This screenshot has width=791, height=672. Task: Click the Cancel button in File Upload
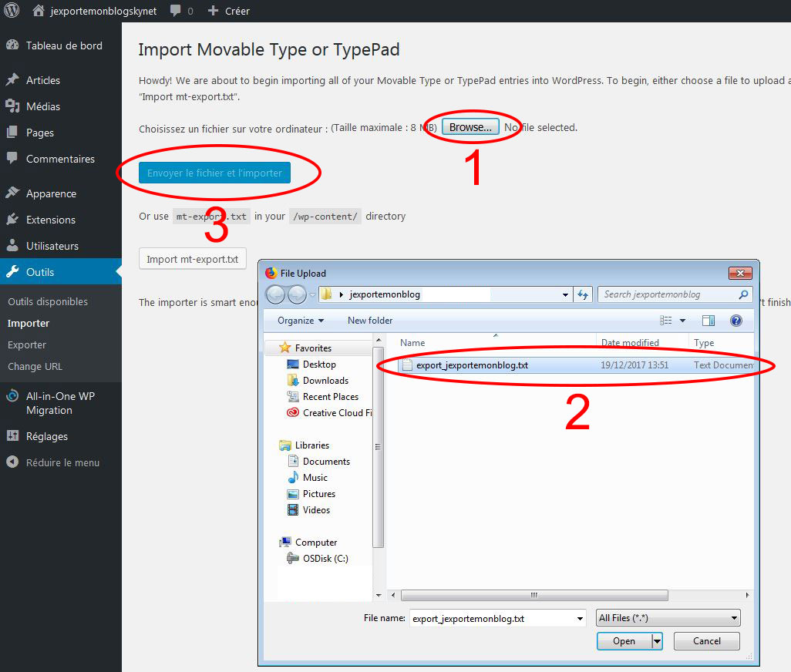pyautogui.click(x=707, y=641)
